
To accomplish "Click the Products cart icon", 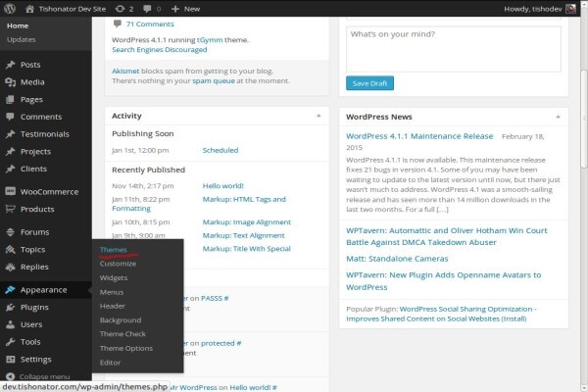I will pyautogui.click(x=10, y=209).
